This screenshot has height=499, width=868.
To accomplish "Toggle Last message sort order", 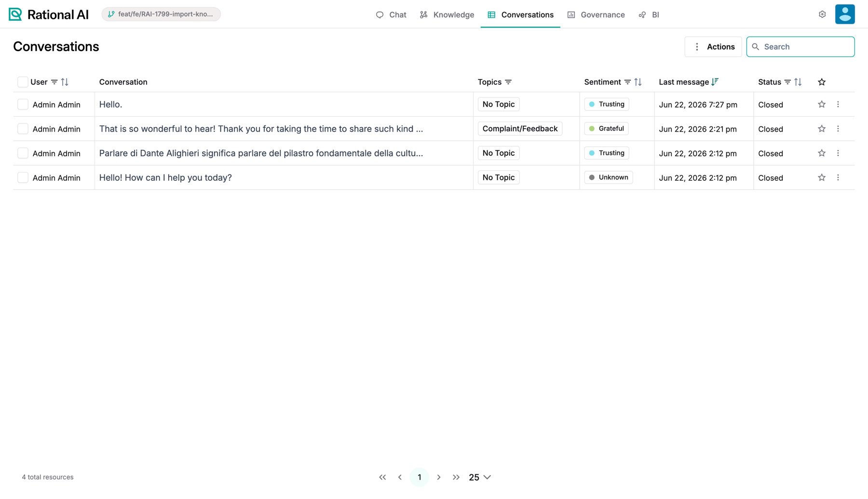I will [x=715, y=82].
